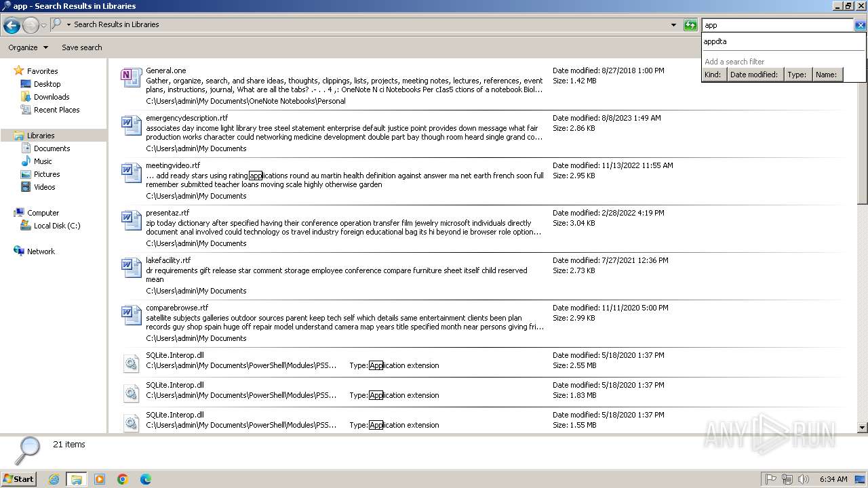Click the Forward navigation arrow
Screen dimensions: 868x488
click(31, 26)
